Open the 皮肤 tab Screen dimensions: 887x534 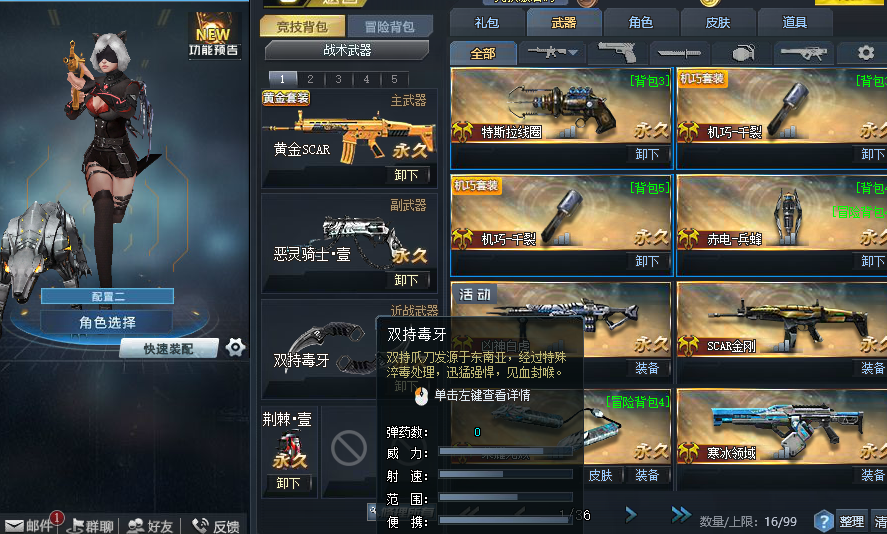pos(717,23)
